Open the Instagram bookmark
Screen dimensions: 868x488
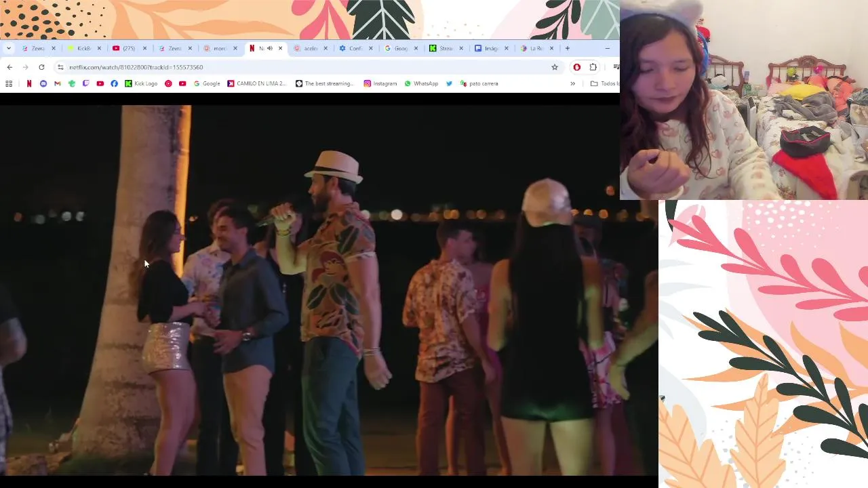tap(380, 83)
